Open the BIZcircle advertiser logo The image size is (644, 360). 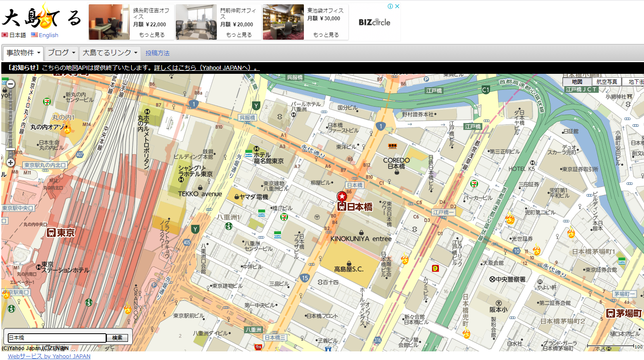pos(375,22)
